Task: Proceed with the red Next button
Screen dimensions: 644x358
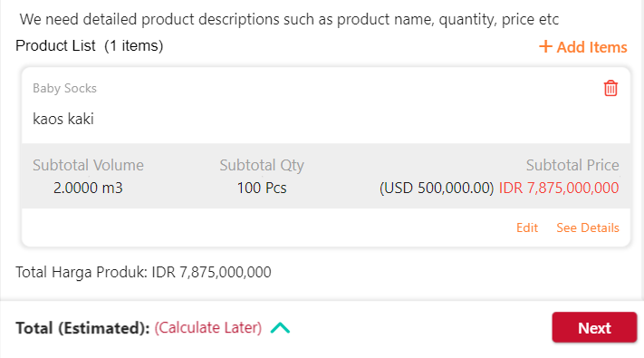Action: [x=594, y=327]
